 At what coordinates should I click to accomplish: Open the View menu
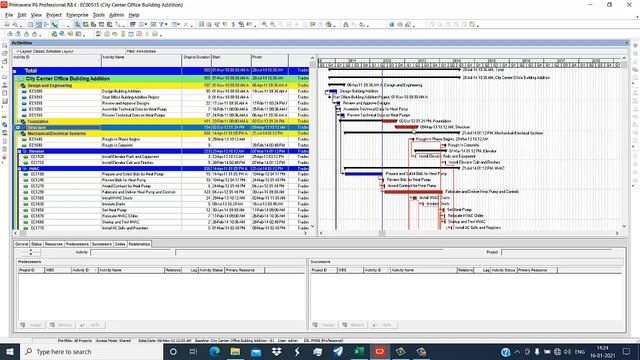click(36, 15)
